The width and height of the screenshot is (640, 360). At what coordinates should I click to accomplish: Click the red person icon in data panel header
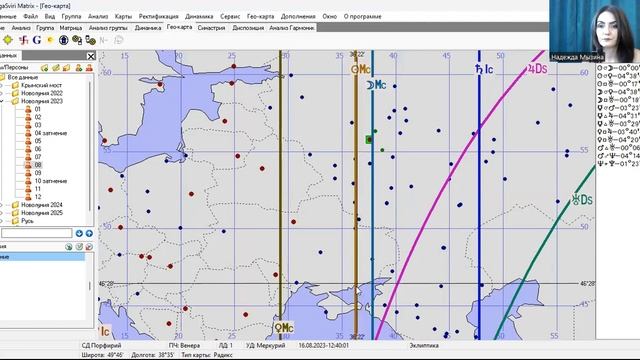coord(89,67)
